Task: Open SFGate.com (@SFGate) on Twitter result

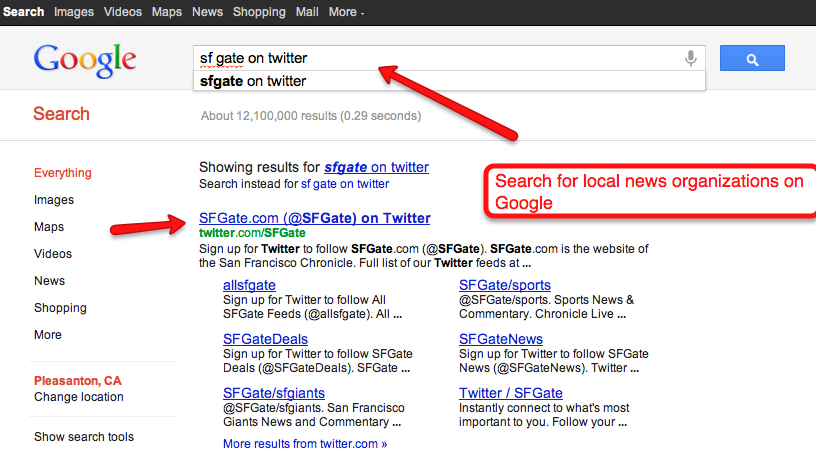Action: (x=314, y=218)
